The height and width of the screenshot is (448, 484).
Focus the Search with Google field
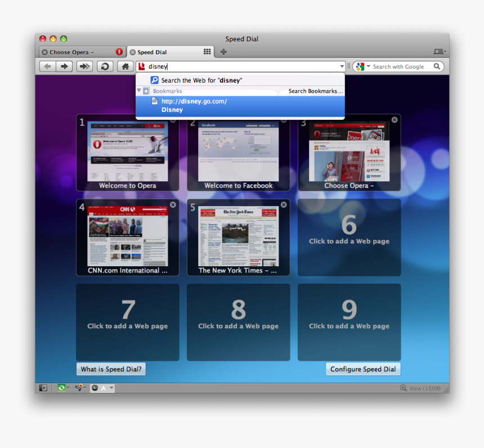point(398,66)
